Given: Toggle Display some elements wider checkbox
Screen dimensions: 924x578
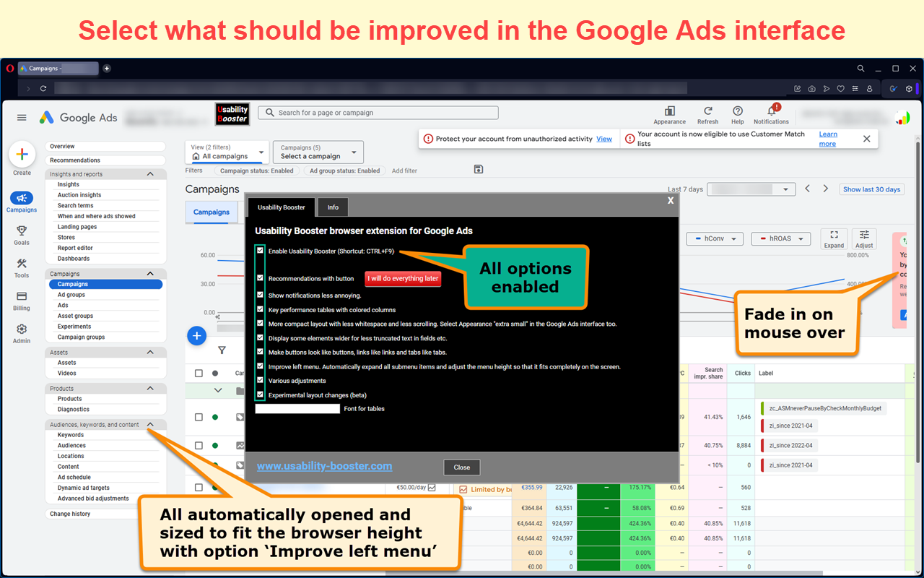Looking at the screenshot, I should pos(261,337).
